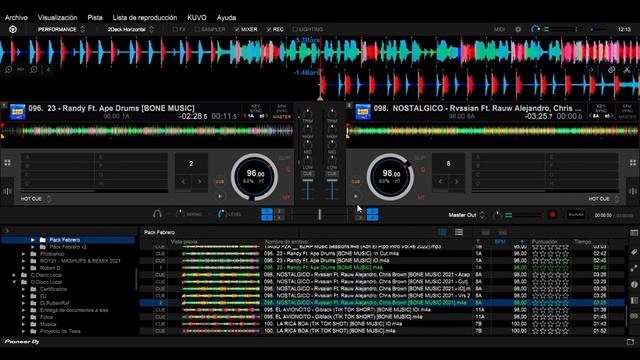Open the PERFORMANCE mode dropdown

[x=61, y=29]
